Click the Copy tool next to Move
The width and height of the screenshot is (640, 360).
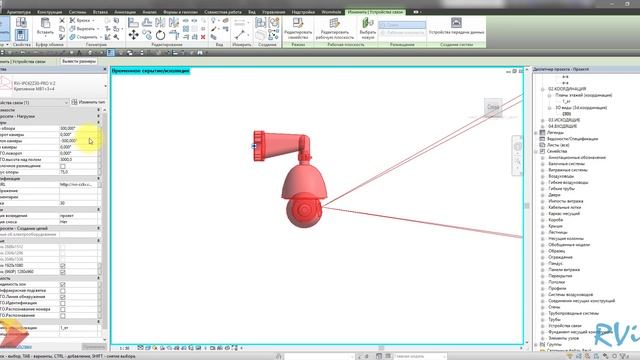[147, 35]
